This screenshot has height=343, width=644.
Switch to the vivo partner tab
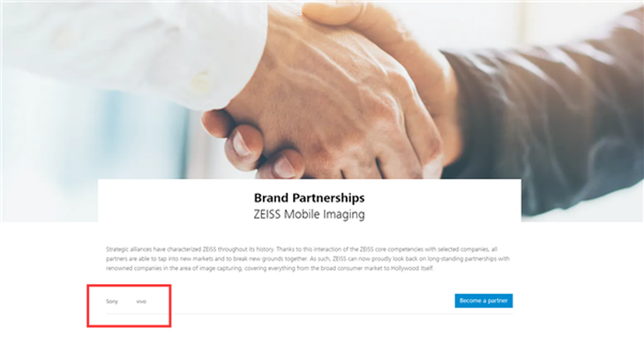tap(141, 302)
